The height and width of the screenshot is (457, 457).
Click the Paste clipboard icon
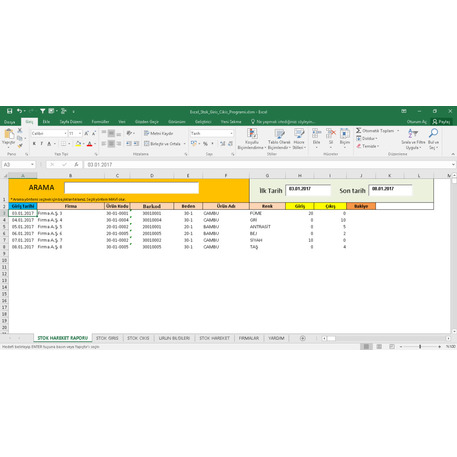tap(9, 134)
